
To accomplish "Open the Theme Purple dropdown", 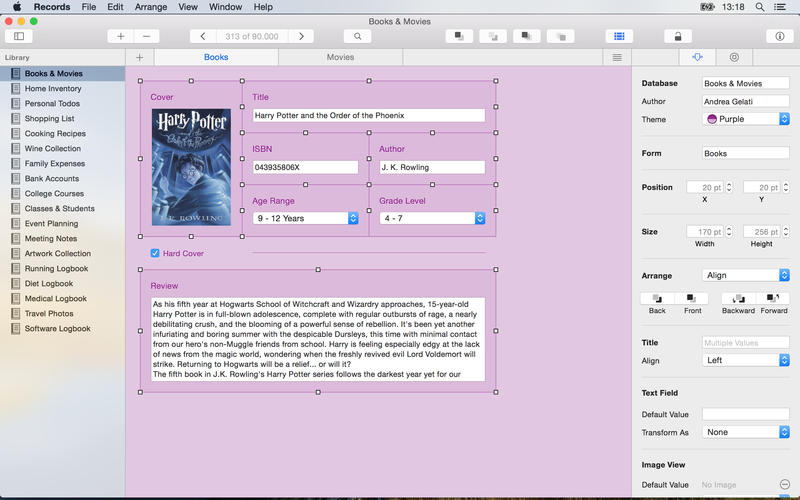I will pyautogui.click(x=746, y=119).
